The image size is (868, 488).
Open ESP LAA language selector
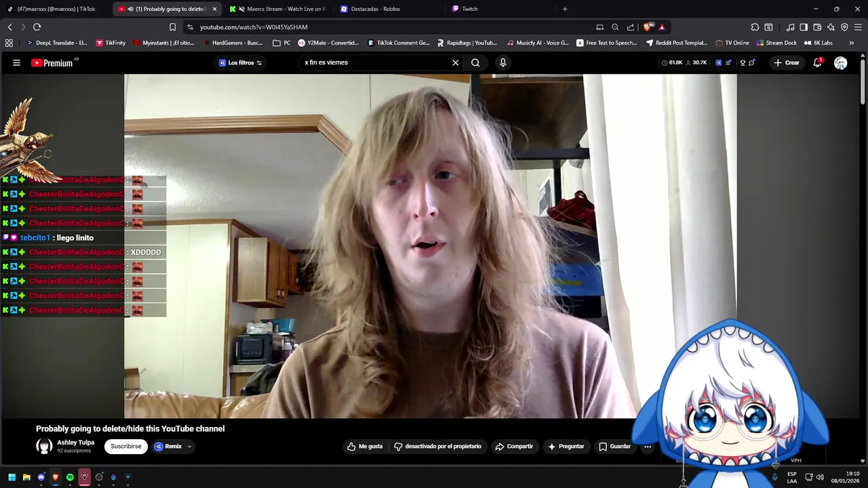coord(792,477)
